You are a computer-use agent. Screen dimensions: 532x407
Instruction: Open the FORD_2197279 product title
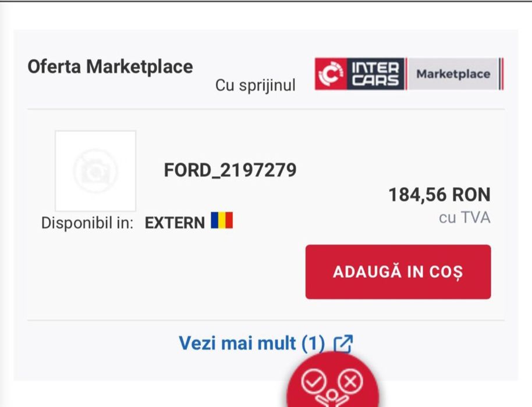pyautogui.click(x=230, y=170)
